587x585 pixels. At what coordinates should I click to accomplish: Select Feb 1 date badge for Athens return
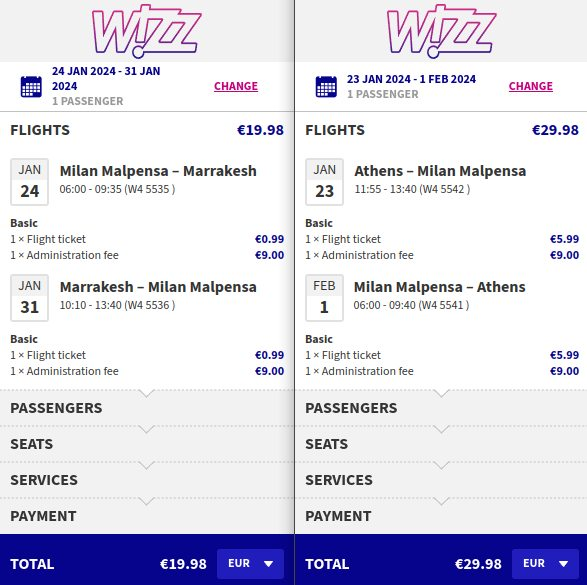coord(324,298)
